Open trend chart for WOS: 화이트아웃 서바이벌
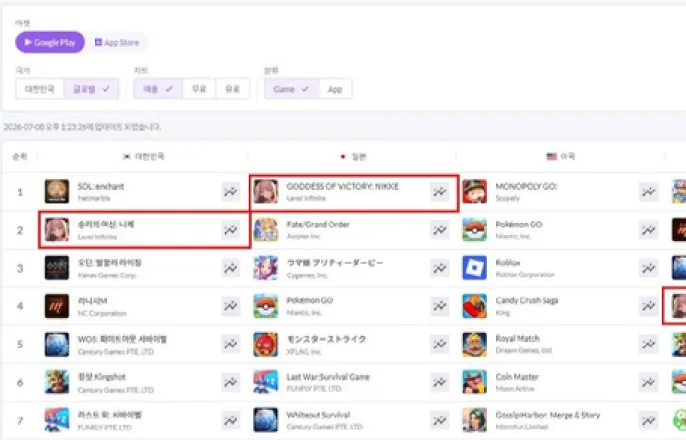 pyautogui.click(x=231, y=344)
